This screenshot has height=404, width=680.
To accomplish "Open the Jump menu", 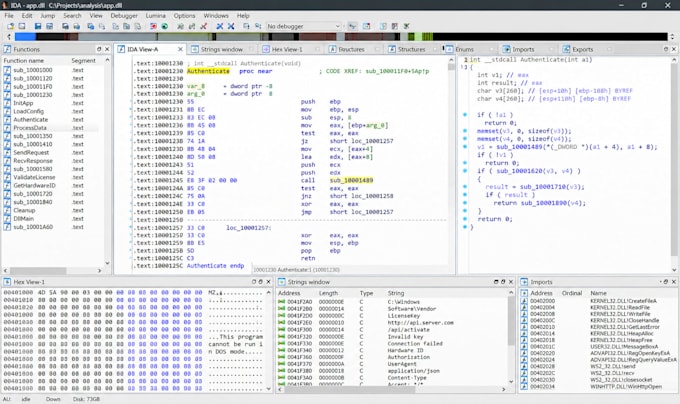I will tap(48, 16).
